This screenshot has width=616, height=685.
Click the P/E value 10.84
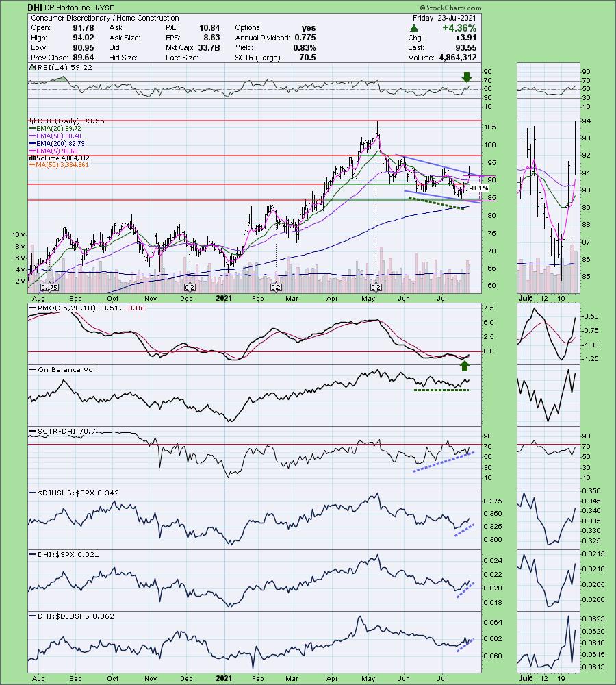pyautogui.click(x=209, y=27)
